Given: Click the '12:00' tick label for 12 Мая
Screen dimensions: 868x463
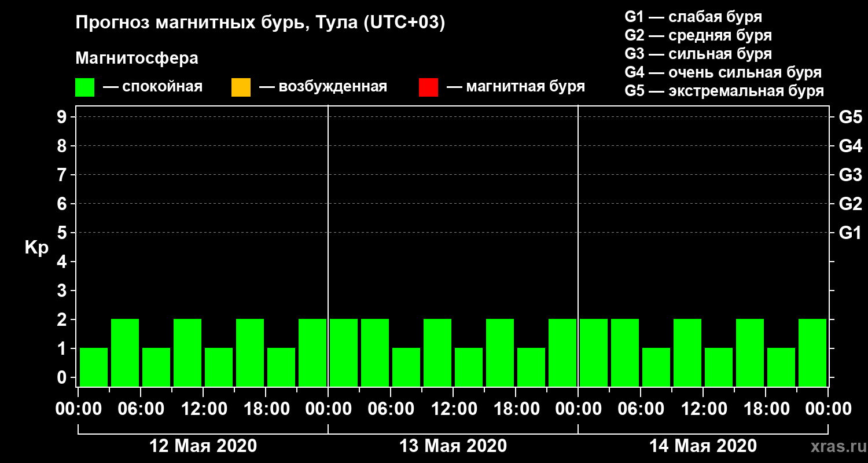Looking at the screenshot, I should coord(203,409).
